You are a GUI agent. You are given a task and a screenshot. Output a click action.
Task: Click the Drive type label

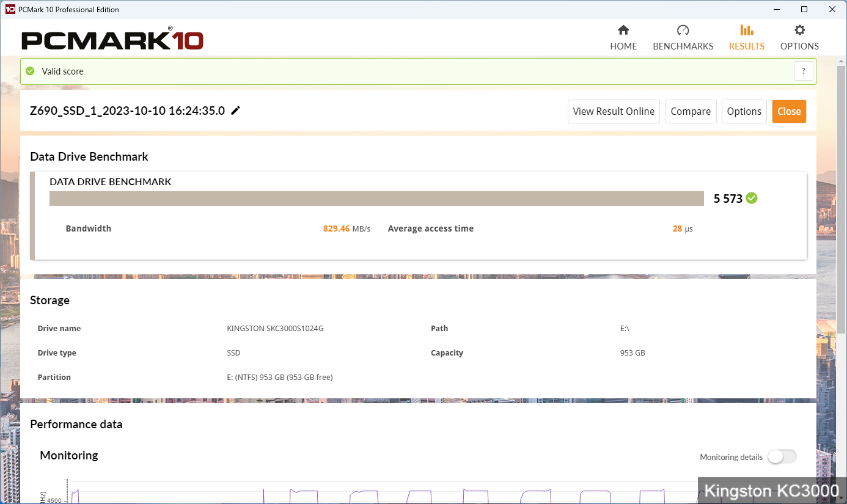pyautogui.click(x=57, y=353)
